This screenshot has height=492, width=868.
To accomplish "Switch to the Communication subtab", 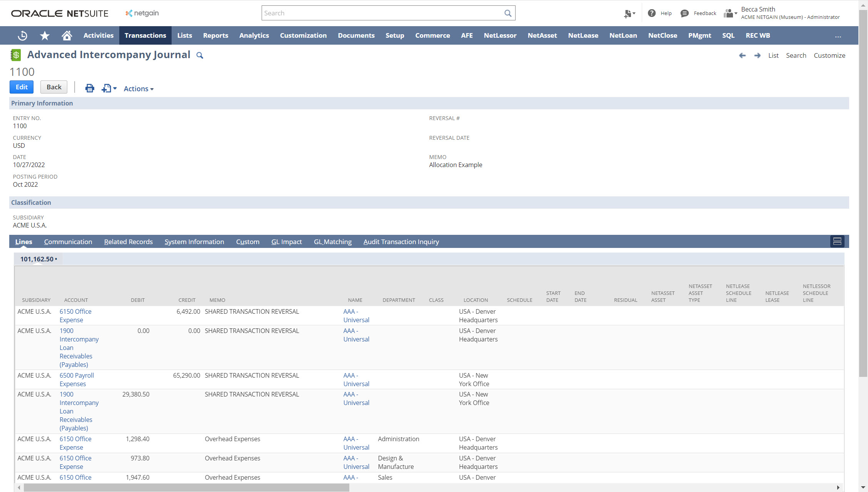I will click(x=68, y=242).
